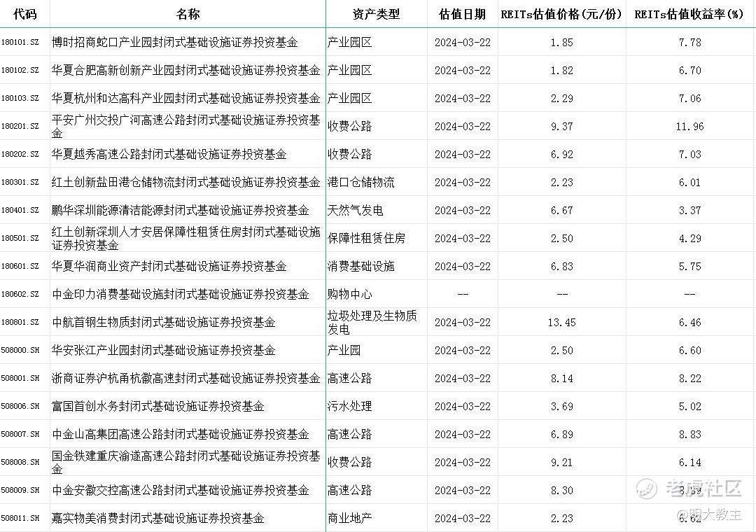Screen dimensions: 756x532
Task: Click code cell 180103.SZ
Action: 20,98
